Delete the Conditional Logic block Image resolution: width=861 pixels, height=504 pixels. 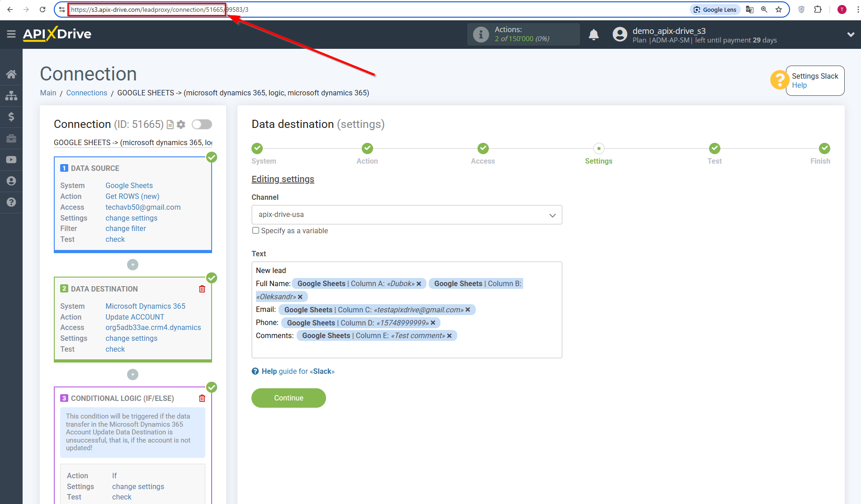[202, 398]
